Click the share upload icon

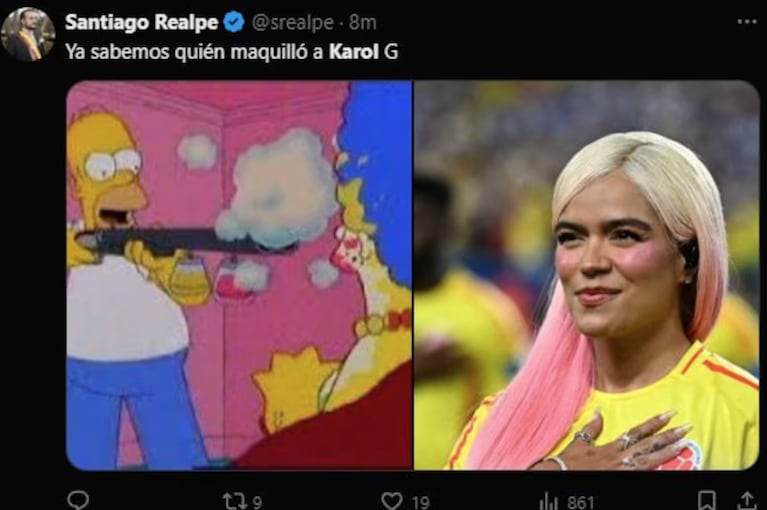click(x=744, y=500)
